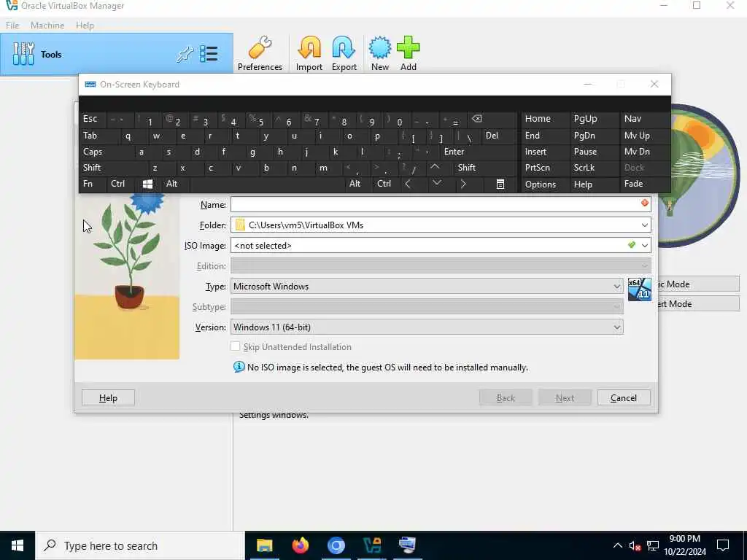Click the Import appliance icon
Viewport: 747px width, 560px height.
click(x=309, y=53)
